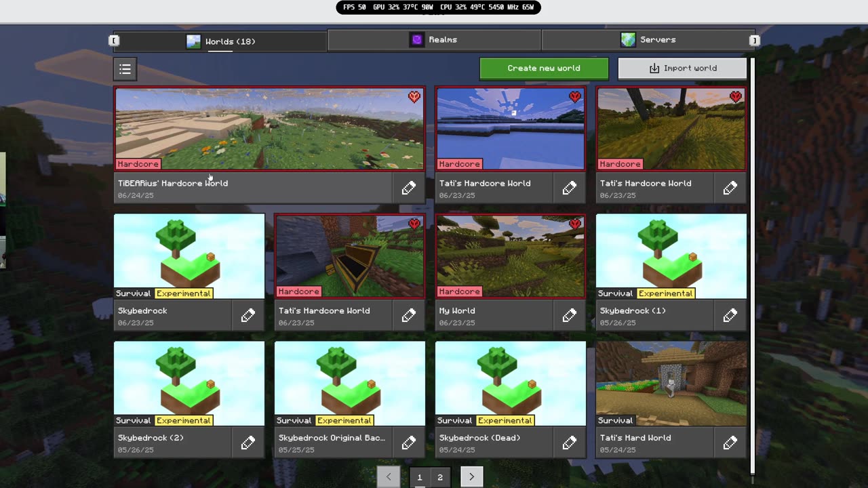Go to next page arrow
Viewport: 868px width, 488px height.
click(x=471, y=477)
